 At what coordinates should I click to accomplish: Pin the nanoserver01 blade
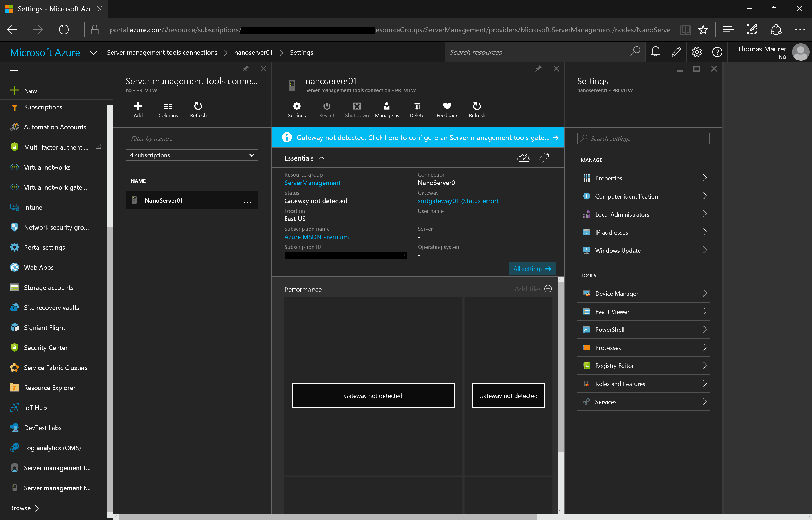pos(538,69)
